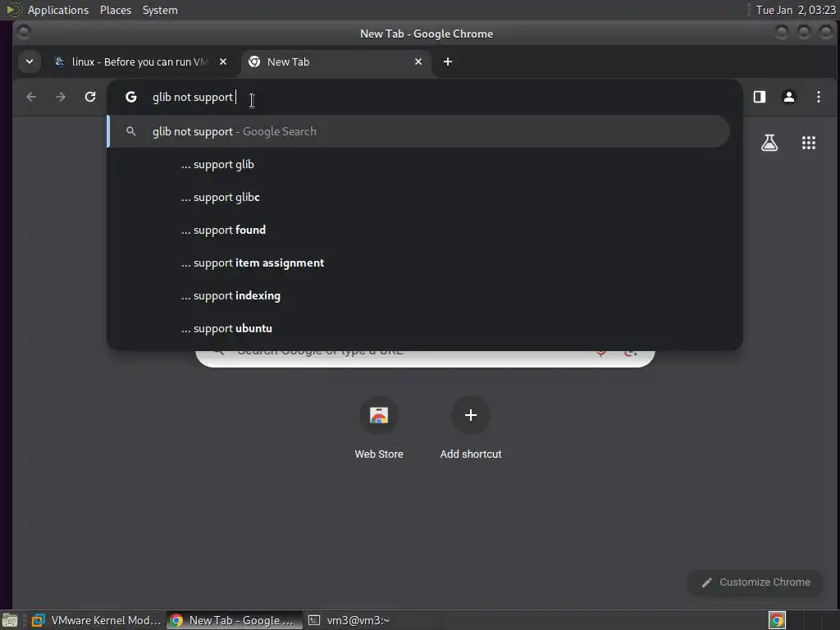This screenshot has height=630, width=840.
Task: Close the New Tab tab
Action: [x=418, y=62]
